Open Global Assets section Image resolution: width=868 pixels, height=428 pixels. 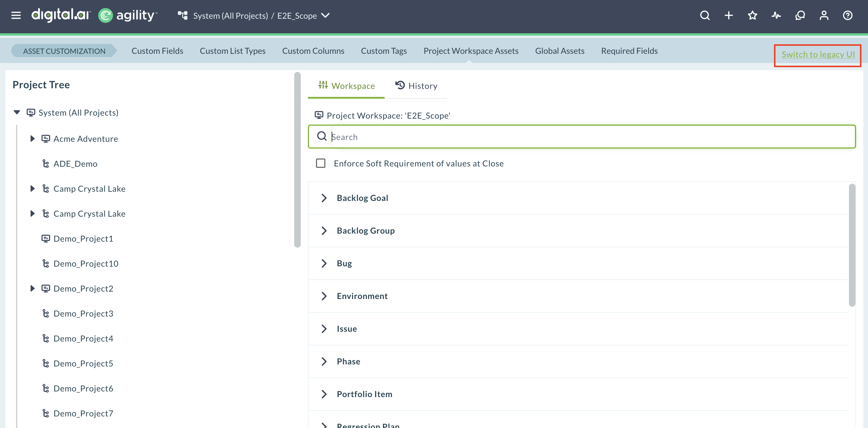(x=560, y=51)
